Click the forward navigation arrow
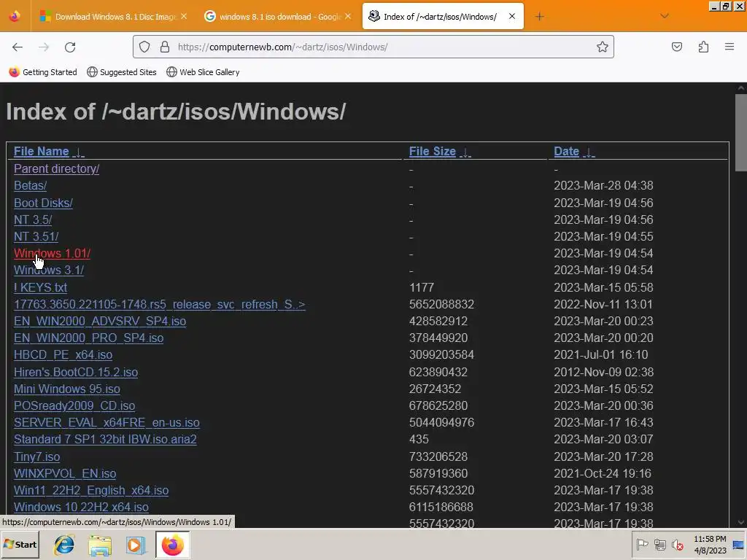747x560 pixels. click(x=44, y=47)
